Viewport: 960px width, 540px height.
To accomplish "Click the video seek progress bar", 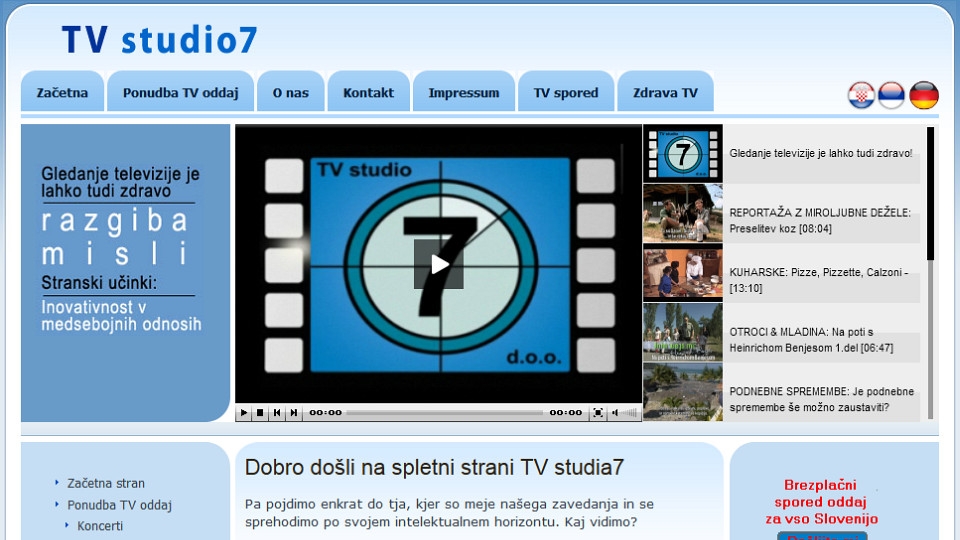I will (445, 412).
